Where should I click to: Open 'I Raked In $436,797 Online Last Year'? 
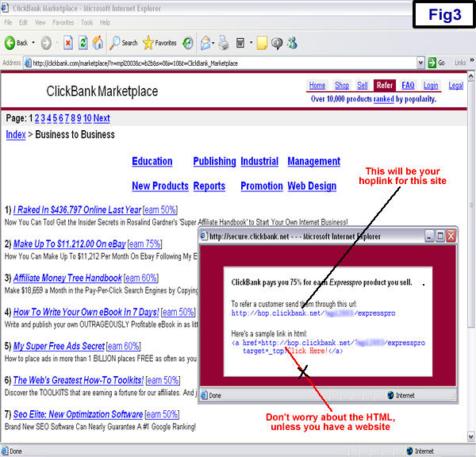77,209
